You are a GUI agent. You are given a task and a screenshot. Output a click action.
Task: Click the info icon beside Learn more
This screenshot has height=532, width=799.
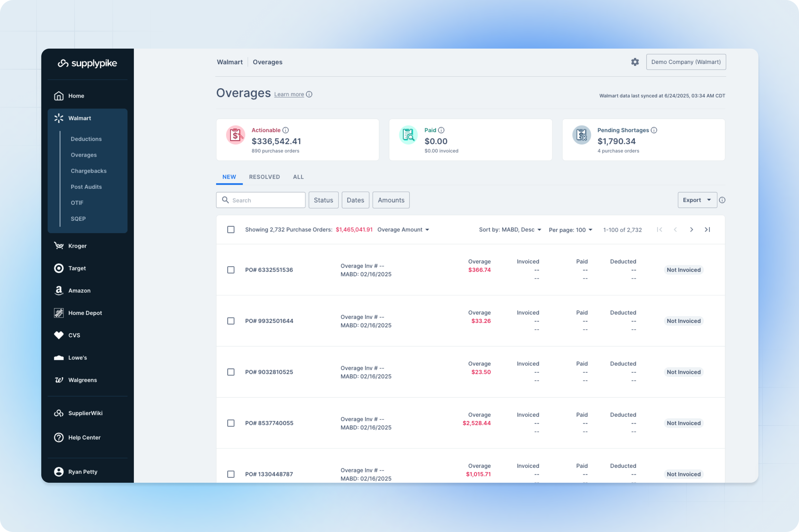click(x=309, y=94)
